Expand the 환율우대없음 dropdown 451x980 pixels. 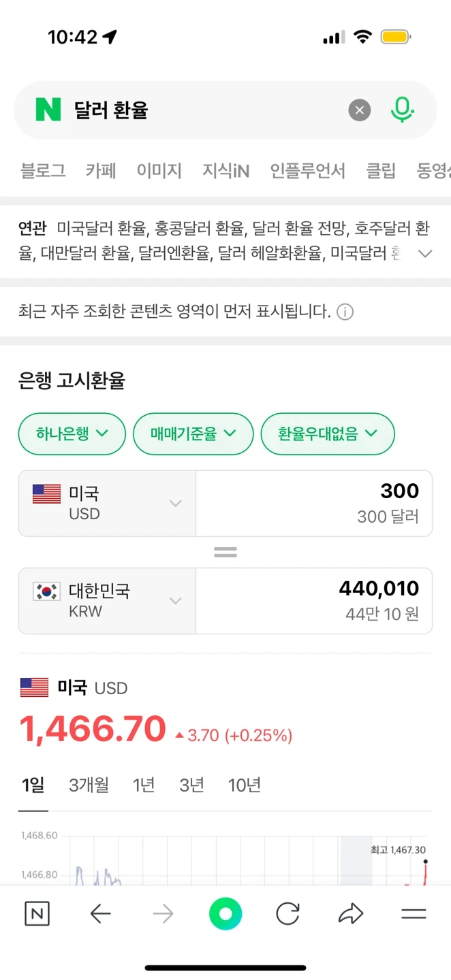click(x=328, y=434)
